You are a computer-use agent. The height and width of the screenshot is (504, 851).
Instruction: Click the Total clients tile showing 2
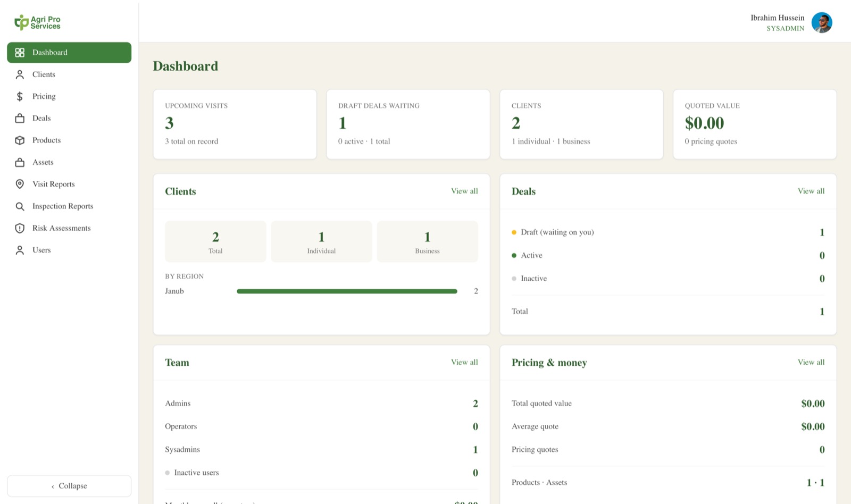pyautogui.click(x=215, y=241)
